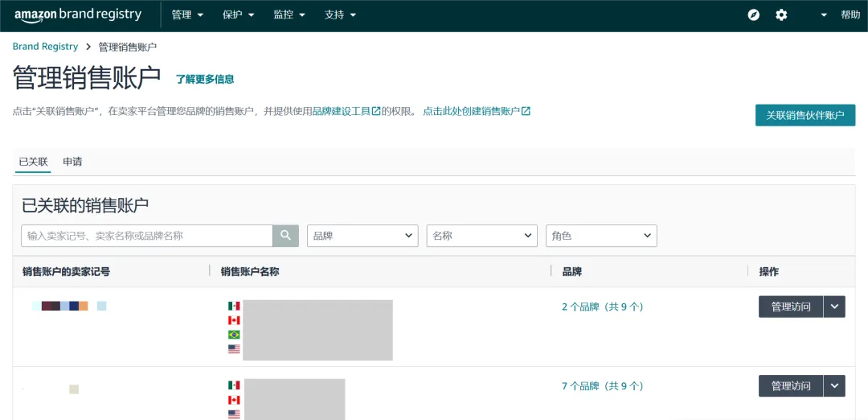Open arrow menu beside first 管理访问 button
The image size is (868, 420).
point(835,307)
